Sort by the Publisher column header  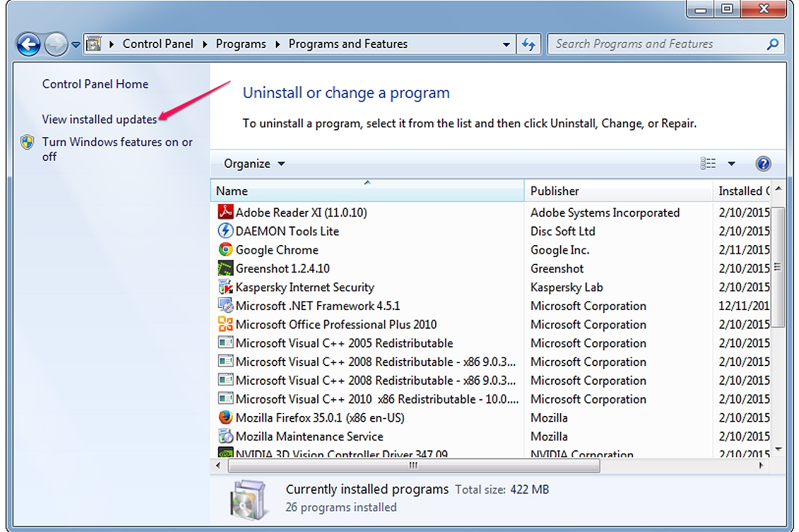coord(618,191)
